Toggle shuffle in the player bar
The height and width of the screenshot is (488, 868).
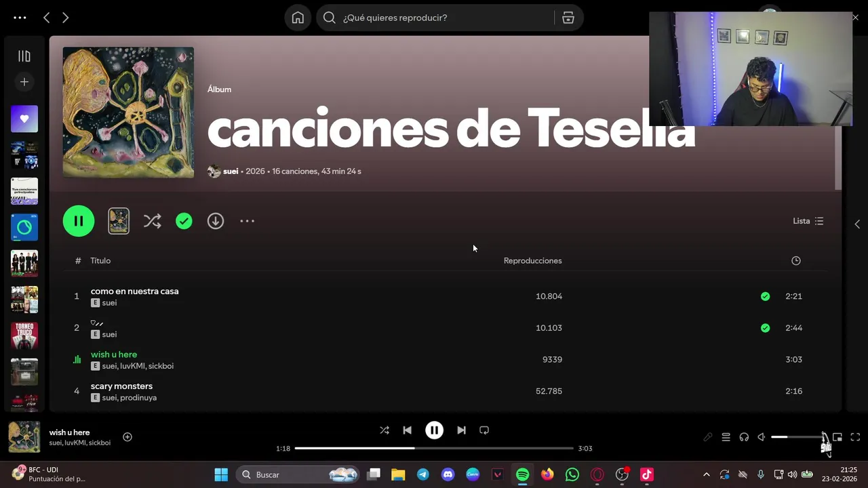pos(384,430)
